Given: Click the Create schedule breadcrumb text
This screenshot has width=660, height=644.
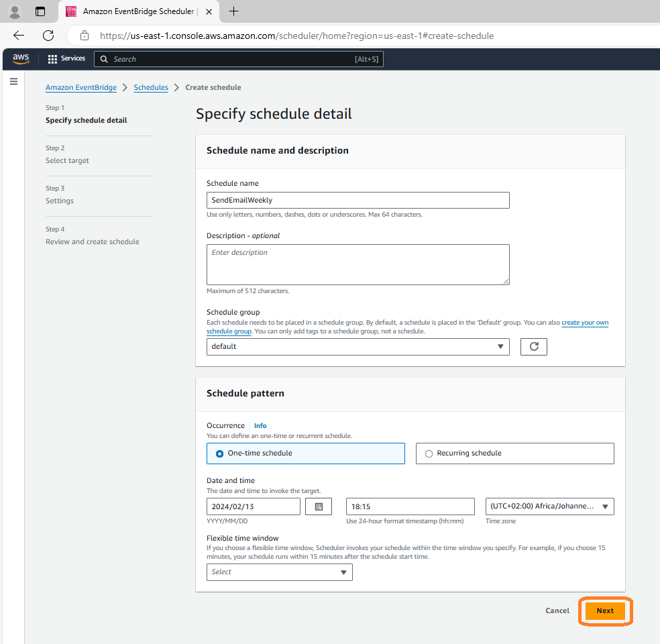Looking at the screenshot, I should pyautogui.click(x=213, y=87).
